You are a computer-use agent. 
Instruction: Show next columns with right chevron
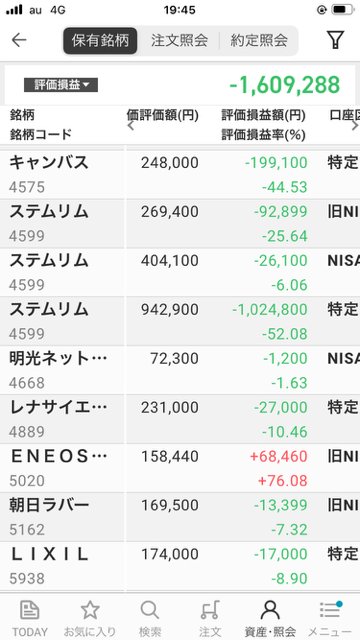click(x=355, y=126)
